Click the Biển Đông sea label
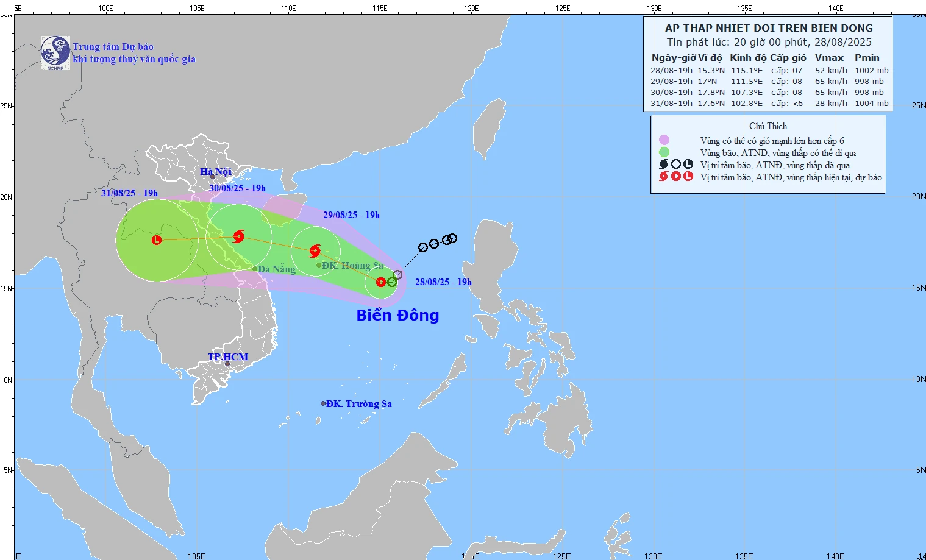926x560 pixels. (397, 315)
